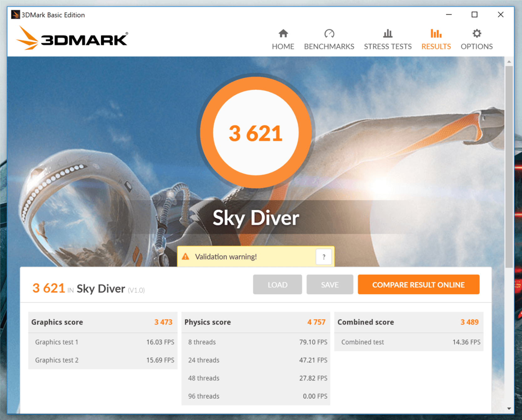Screen dimensions: 522x420
Task: Switch to the BENCHMARKS tab label
Action: point(329,46)
